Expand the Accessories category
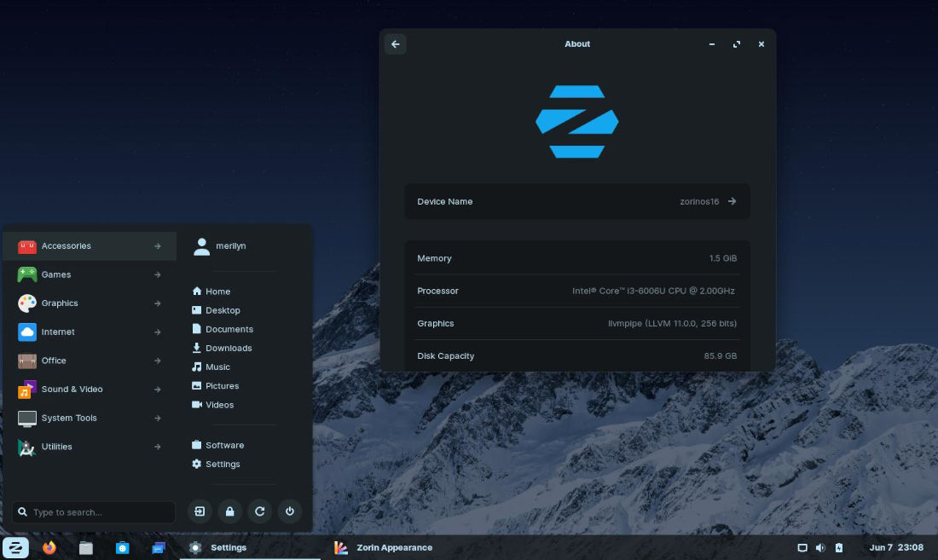Screen dimensions: 938x560 (90, 246)
